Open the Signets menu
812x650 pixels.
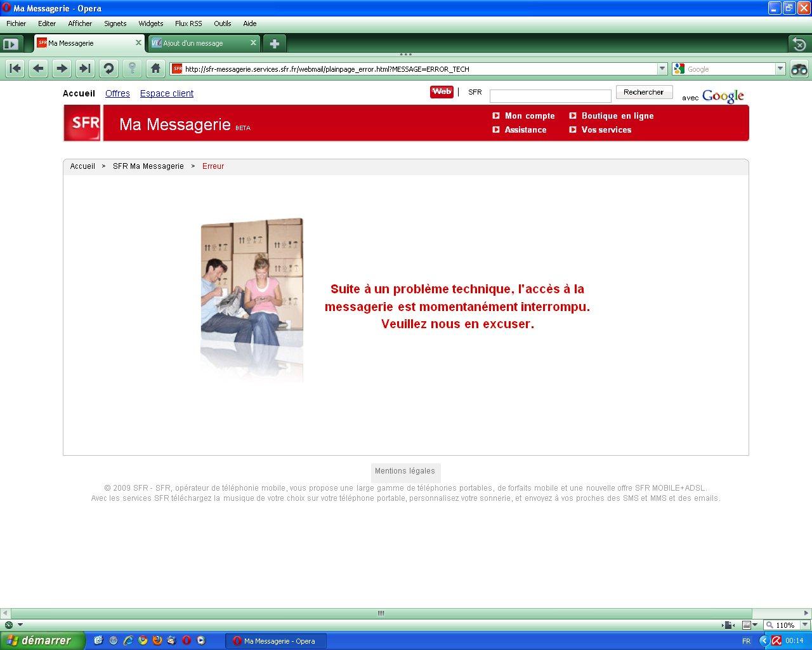[x=115, y=23]
